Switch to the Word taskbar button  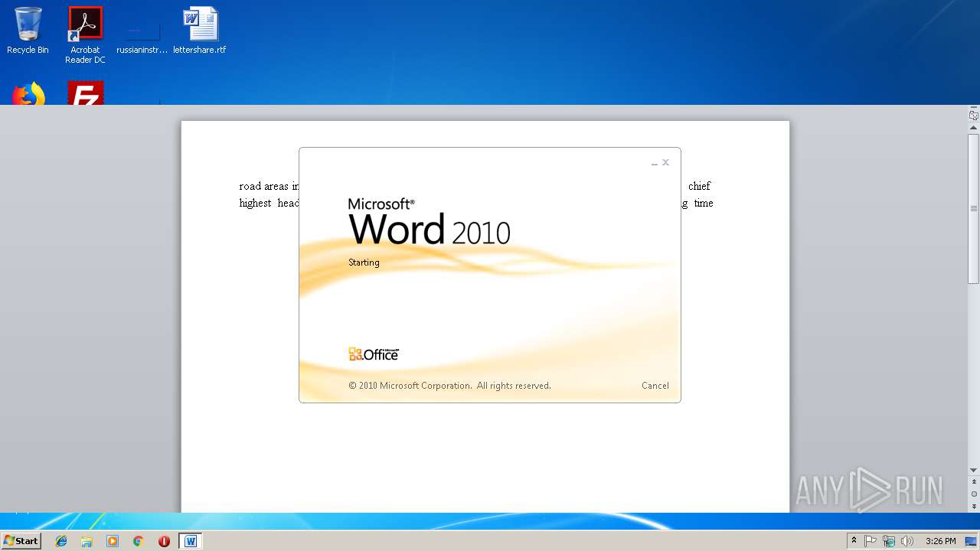click(x=191, y=541)
